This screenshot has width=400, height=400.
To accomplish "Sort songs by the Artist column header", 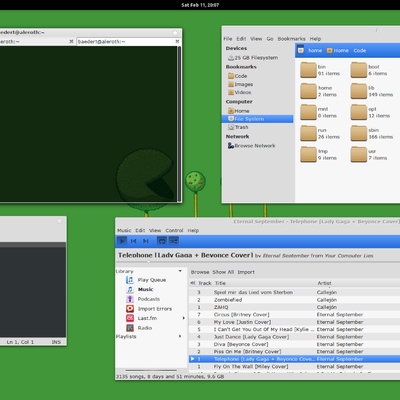I will click(x=324, y=283).
